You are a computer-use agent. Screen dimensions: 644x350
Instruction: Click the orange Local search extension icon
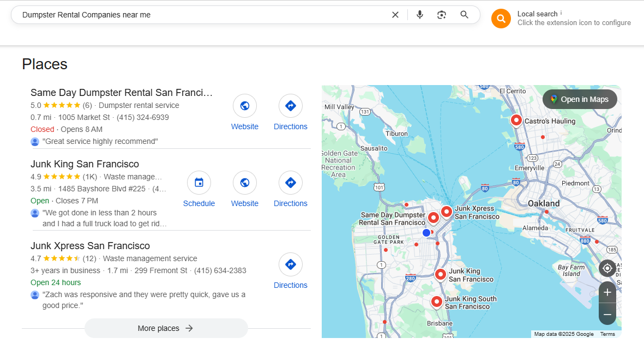pyautogui.click(x=501, y=19)
